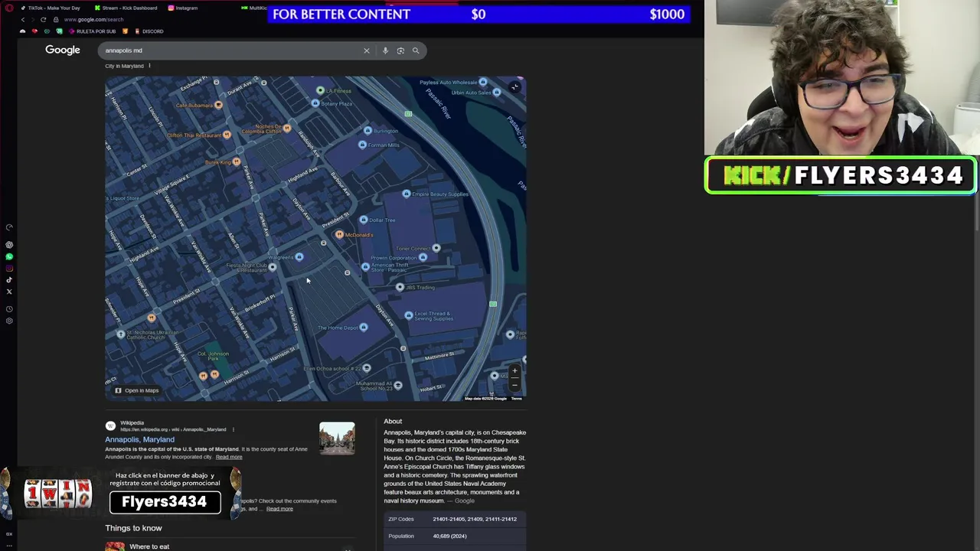Select McDonald's marker on the map

pyautogui.click(x=339, y=235)
